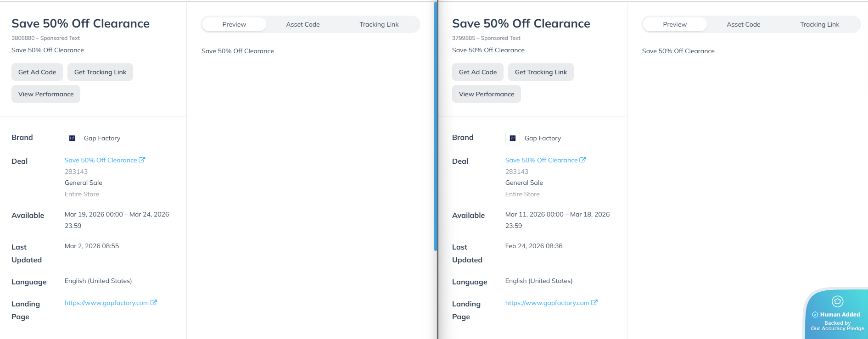This screenshot has width=868, height=339.
Task: Click View Performance for asset 3806880
Action: (x=46, y=94)
